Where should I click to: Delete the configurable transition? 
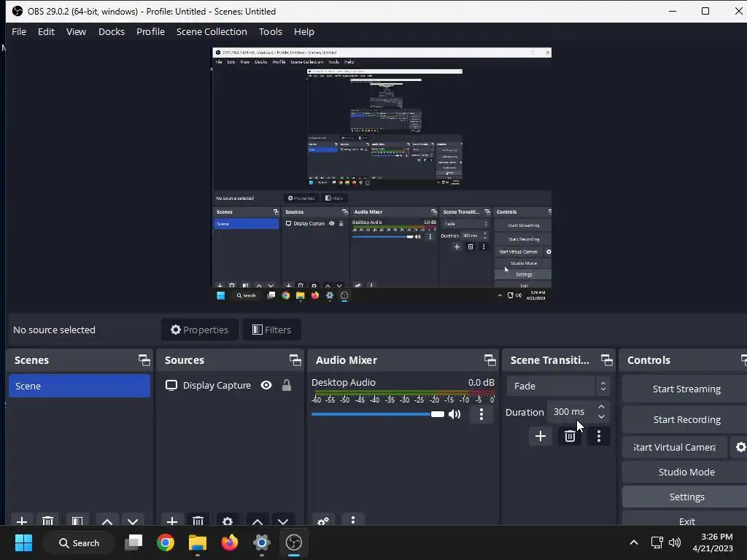(x=570, y=436)
